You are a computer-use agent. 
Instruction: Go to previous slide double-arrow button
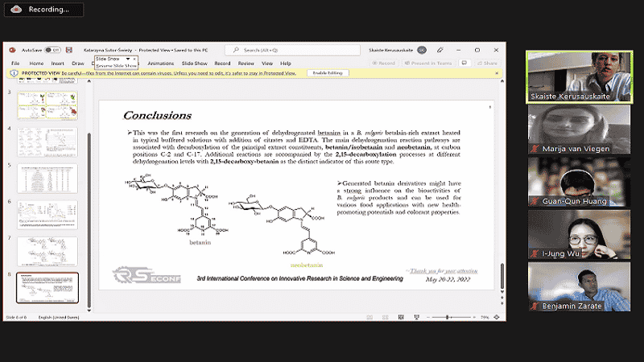(502, 298)
